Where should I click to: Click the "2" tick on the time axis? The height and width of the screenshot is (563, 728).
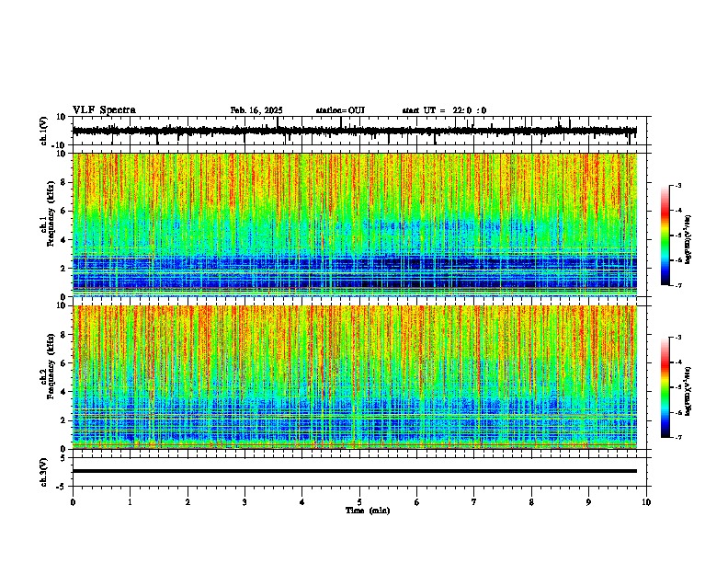point(188,502)
